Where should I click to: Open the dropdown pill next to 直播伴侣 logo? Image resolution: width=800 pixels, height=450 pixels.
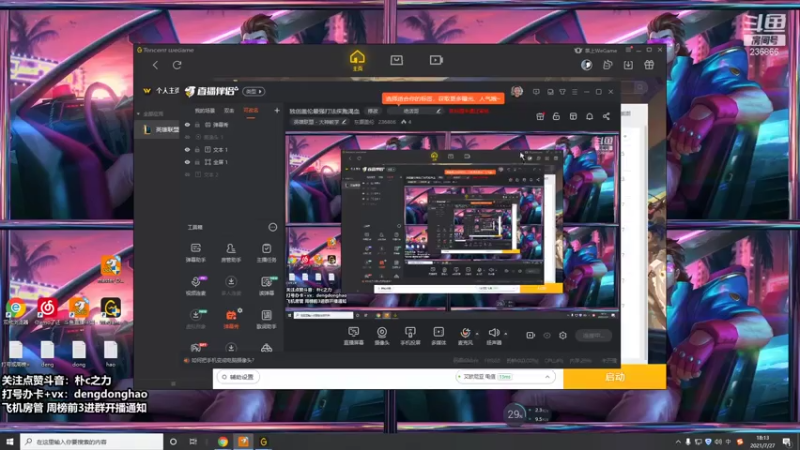(254, 91)
